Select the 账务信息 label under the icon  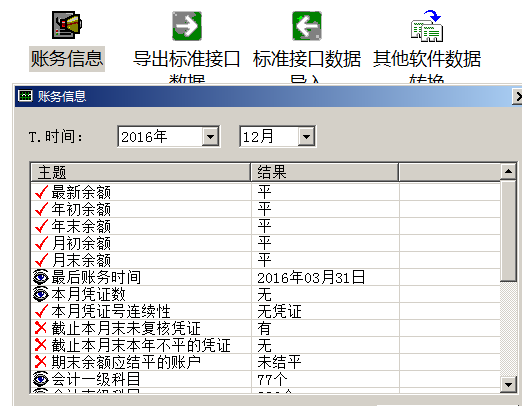coord(67,59)
